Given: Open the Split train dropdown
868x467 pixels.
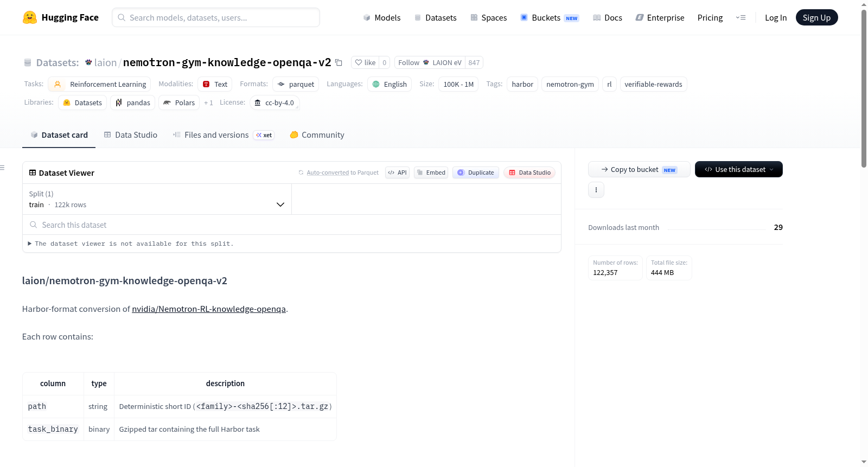Looking at the screenshot, I should (x=157, y=199).
